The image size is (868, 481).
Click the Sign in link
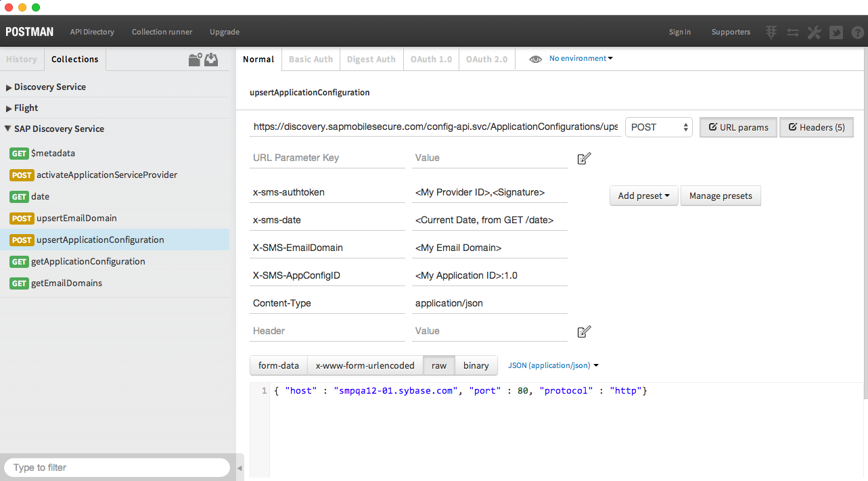click(x=680, y=32)
